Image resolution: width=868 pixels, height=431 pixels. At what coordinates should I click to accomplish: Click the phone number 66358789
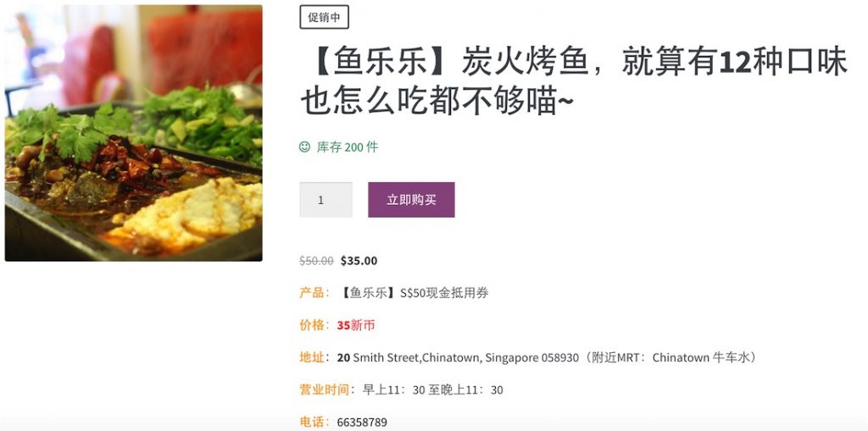pyautogui.click(x=362, y=423)
